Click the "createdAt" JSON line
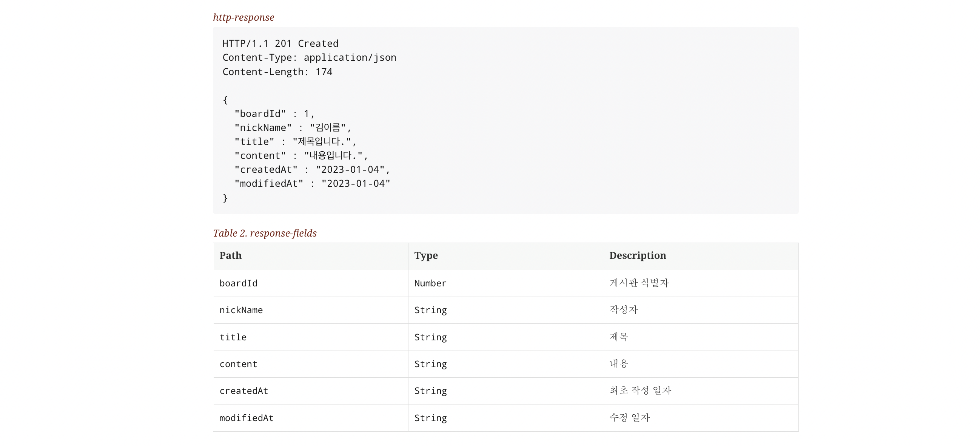Screen dimensions: 980x446 point(312,169)
